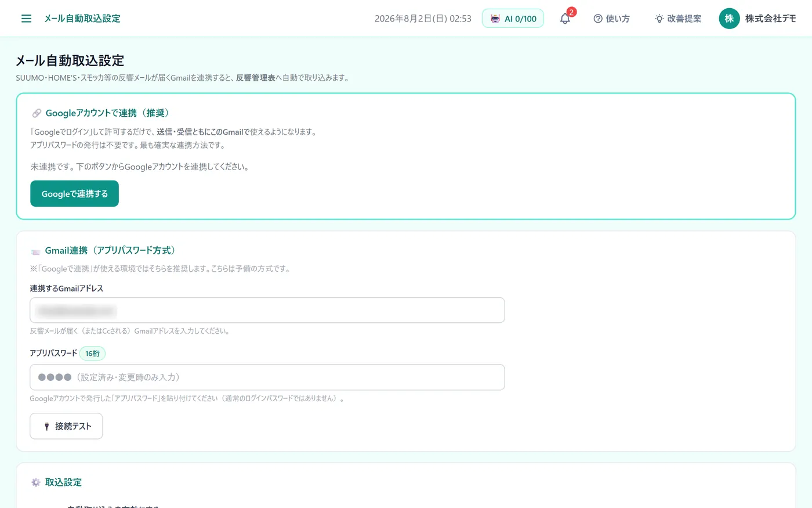Click the gear icon beside 取込設定

(x=36, y=482)
